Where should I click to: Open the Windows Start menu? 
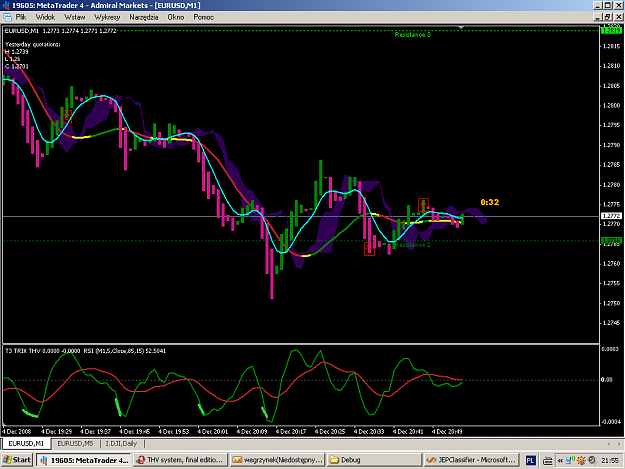[x=17, y=460]
